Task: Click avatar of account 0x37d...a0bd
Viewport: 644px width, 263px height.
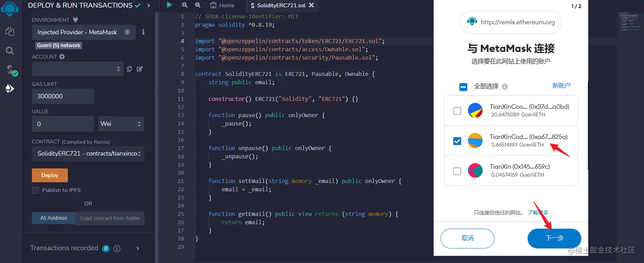Action: [x=475, y=110]
